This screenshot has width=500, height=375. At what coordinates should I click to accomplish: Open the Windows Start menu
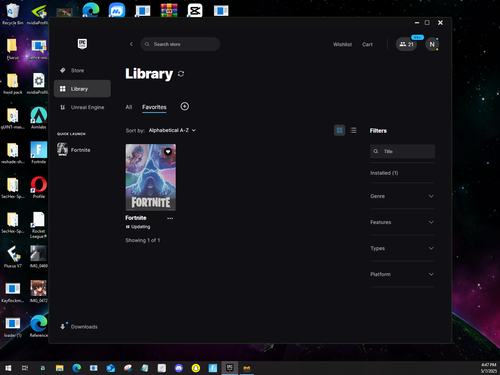(8, 368)
